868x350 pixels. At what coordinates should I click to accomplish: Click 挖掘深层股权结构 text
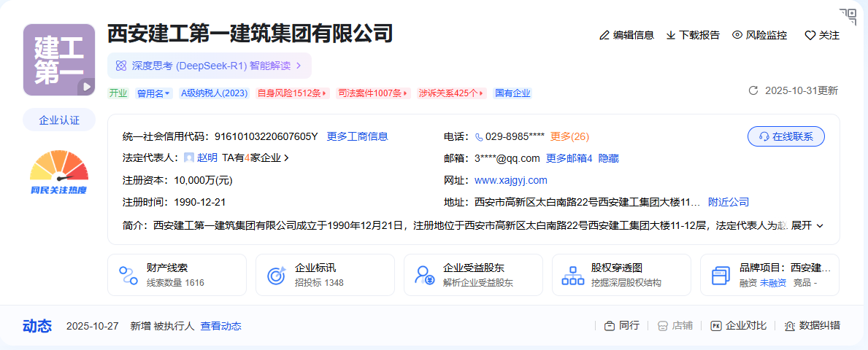pyautogui.click(x=626, y=283)
